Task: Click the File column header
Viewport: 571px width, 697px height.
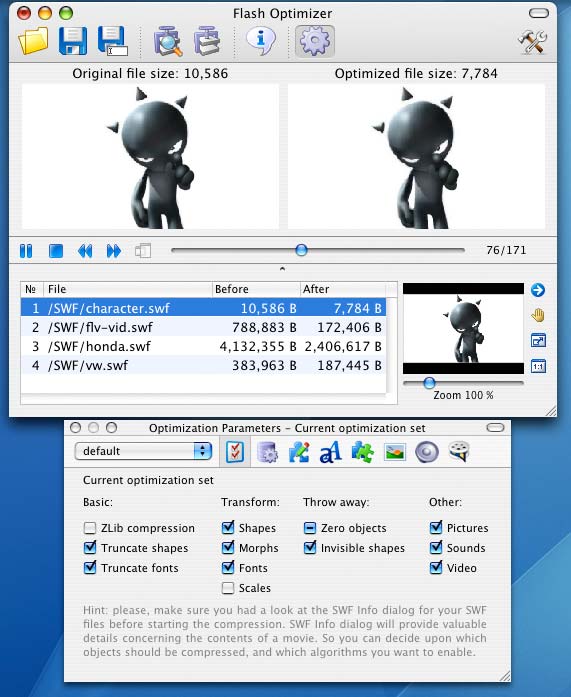Action: click(128, 289)
